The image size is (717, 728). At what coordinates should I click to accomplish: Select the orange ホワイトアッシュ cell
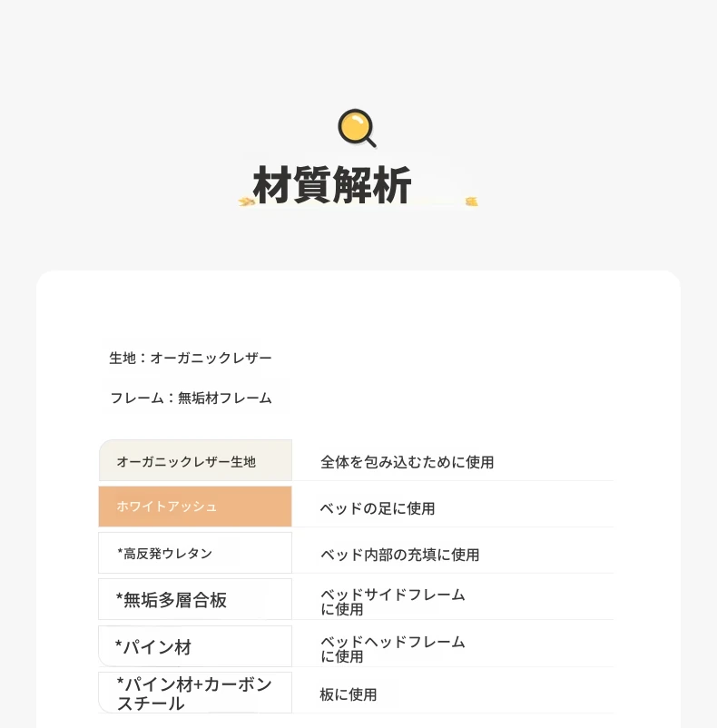(x=195, y=507)
